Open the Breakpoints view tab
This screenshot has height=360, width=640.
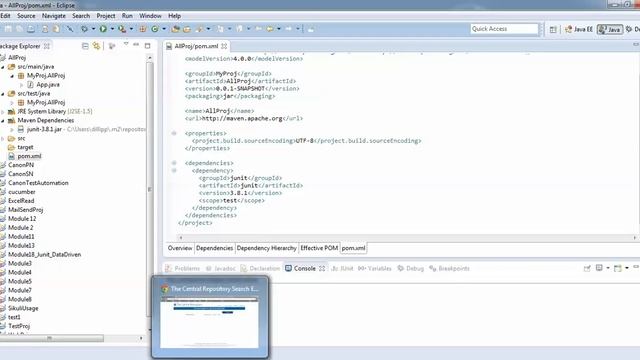pyautogui.click(x=449, y=269)
